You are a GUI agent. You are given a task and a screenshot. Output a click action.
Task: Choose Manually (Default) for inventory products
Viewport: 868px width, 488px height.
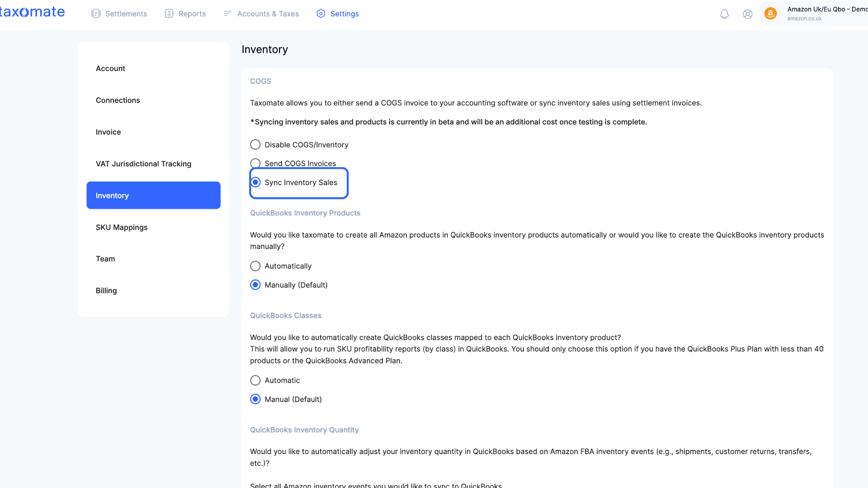pos(255,285)
